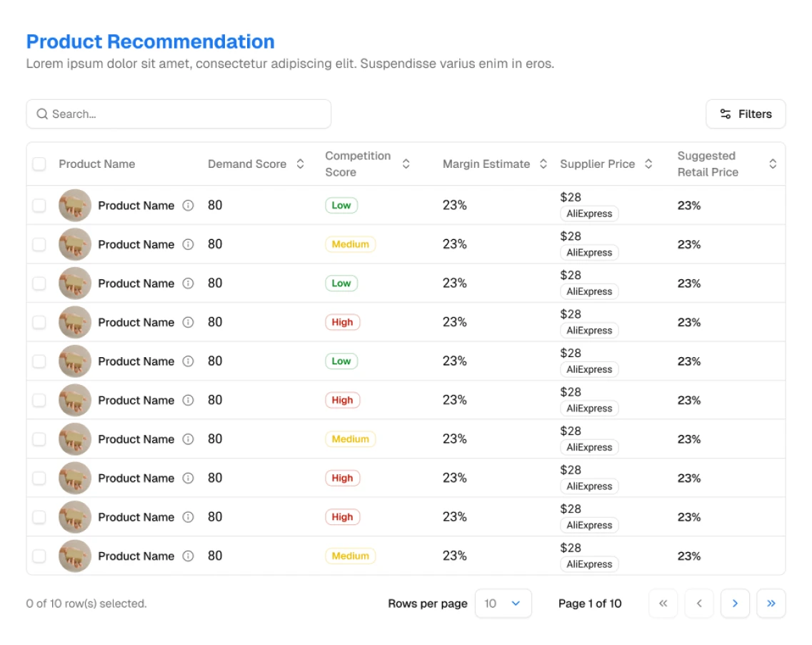Open the Rows per page dropdown
The width and height of the screenshot is (812, 645).
coord(503,604)
